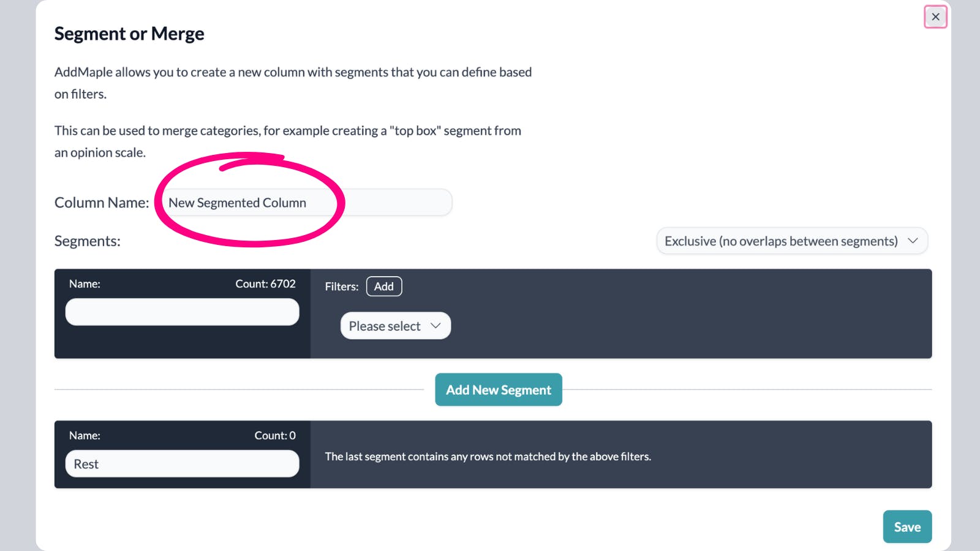
Task: Click the Add button next to Filters
Action: coord(384,286)
